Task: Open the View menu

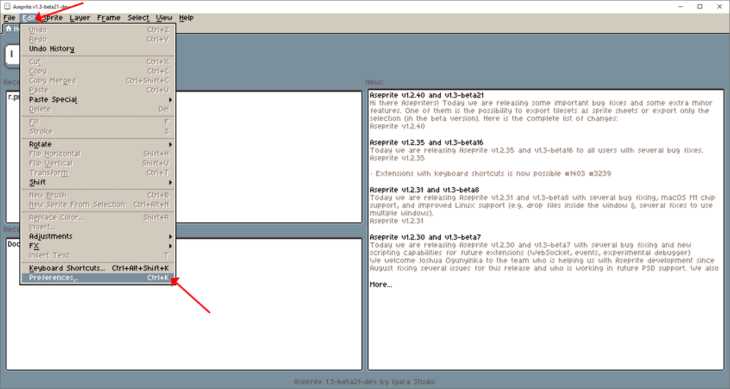Action: coord(164,18)
